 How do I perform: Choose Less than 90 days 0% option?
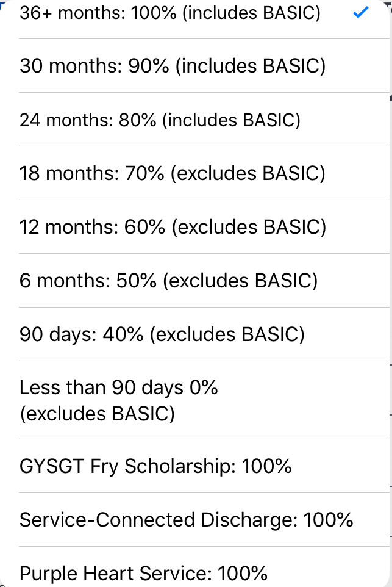pyautogui.click(x=119, y=400)
